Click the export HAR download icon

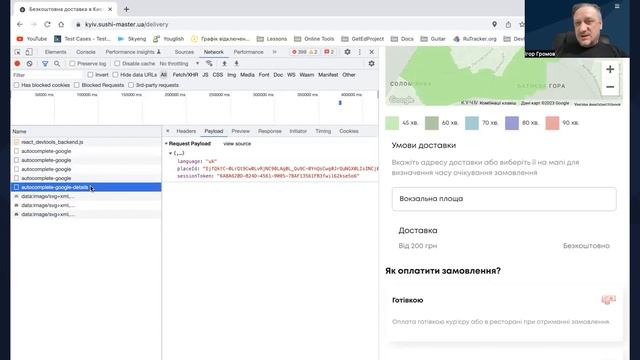[x=236, y=64]
